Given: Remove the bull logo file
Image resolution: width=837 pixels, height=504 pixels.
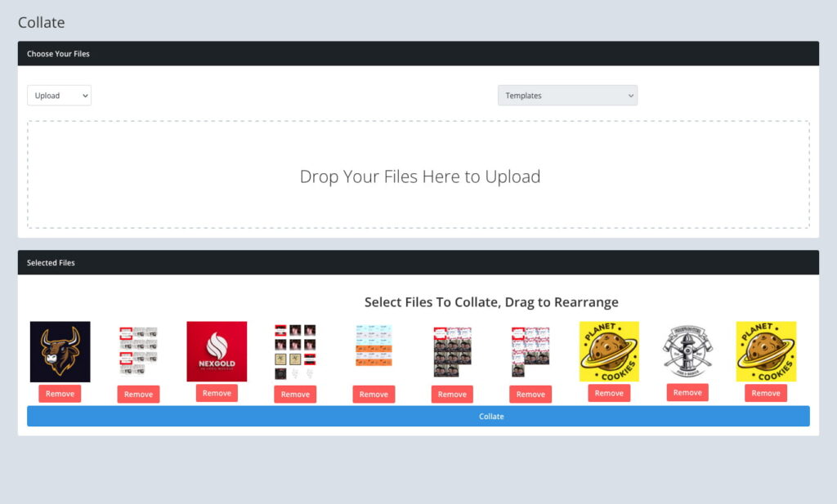Looking at the screenshot, I should (x=60, y=394).
